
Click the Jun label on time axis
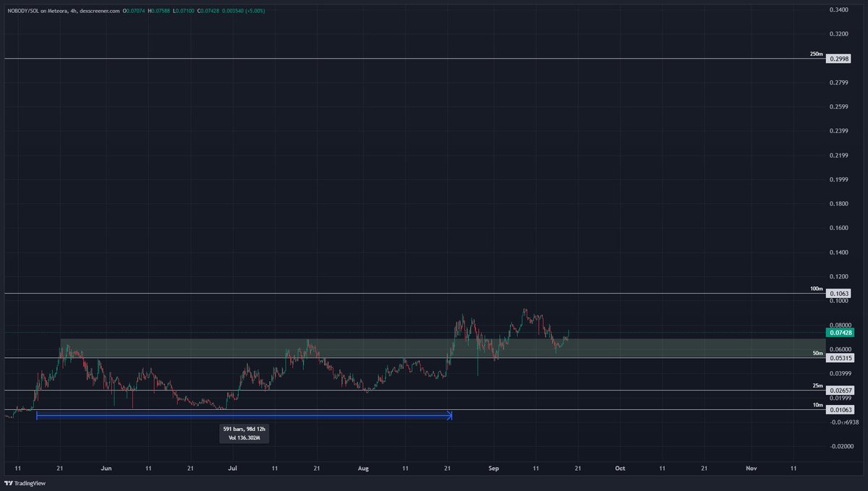pos(106,469)
